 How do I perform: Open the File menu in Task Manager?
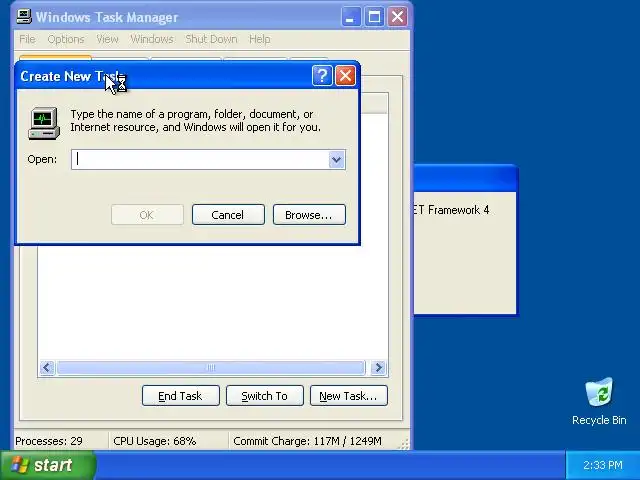coord(27,39)
